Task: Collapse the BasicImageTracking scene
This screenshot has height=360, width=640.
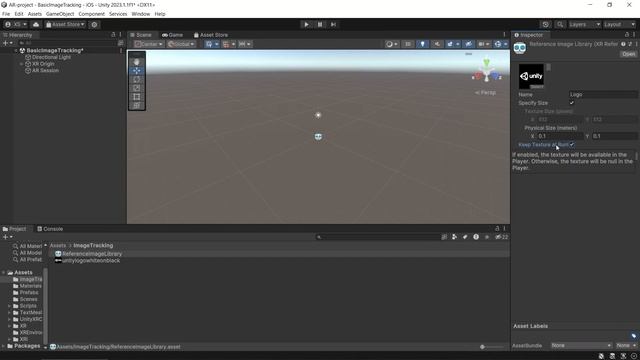Action: tap(16, 51)
